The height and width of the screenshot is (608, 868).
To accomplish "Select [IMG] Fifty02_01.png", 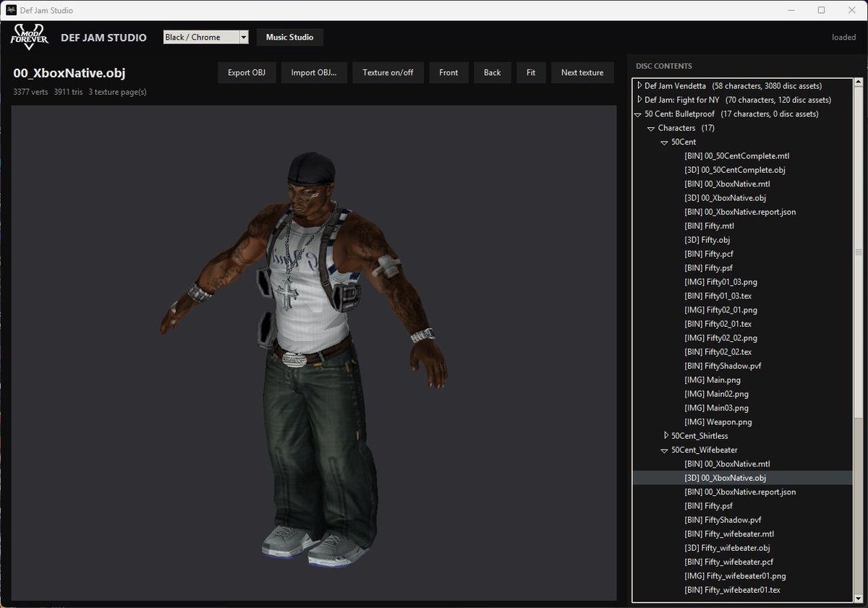I will point(720,310).
